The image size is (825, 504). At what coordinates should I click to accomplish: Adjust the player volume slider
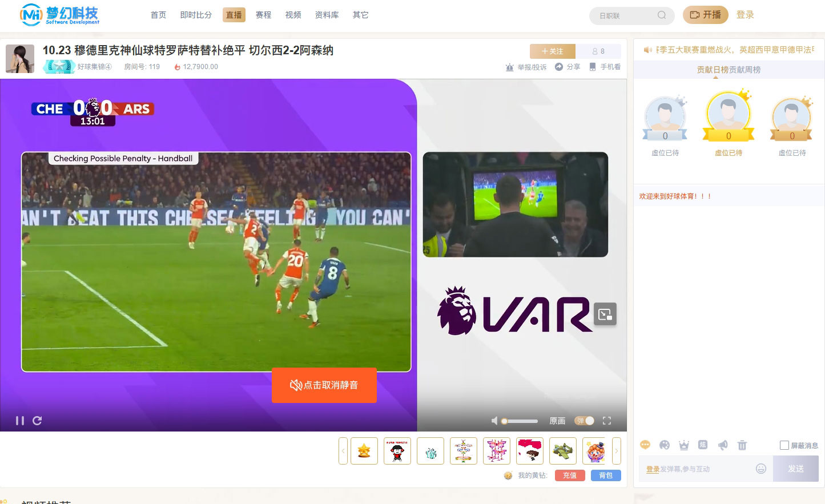(520, 421)
